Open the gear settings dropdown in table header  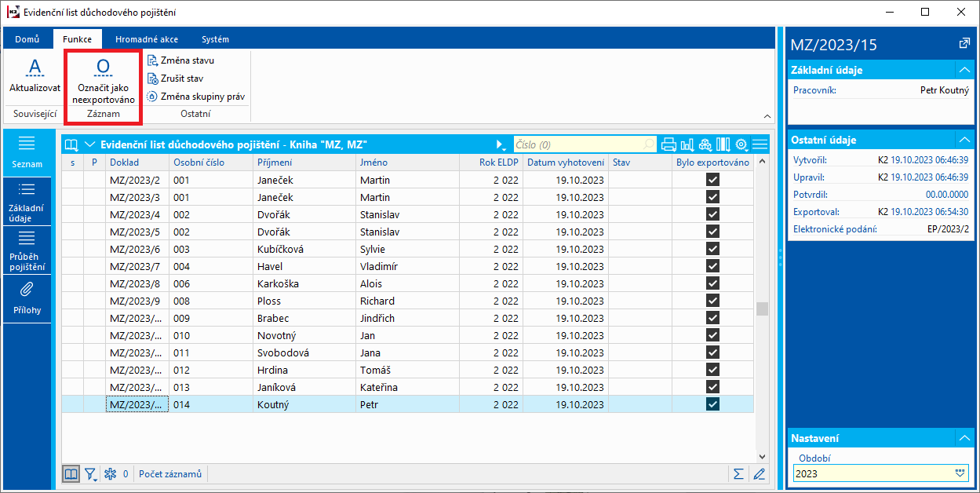tap(741, 144)
